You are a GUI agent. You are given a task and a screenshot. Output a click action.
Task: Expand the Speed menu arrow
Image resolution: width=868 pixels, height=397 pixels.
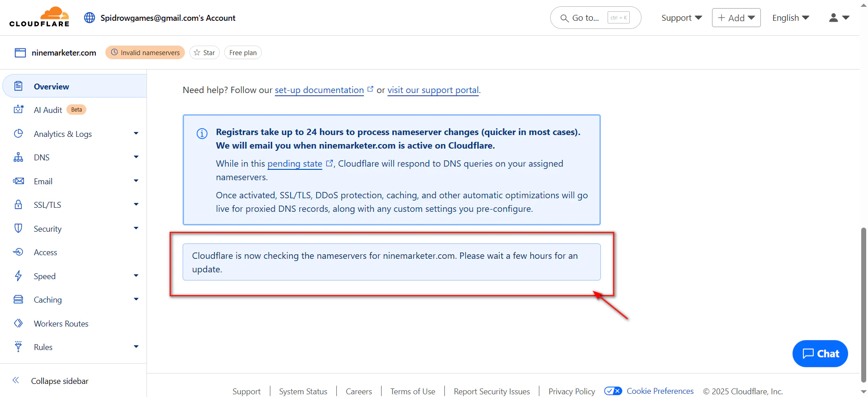coord(136,276)
